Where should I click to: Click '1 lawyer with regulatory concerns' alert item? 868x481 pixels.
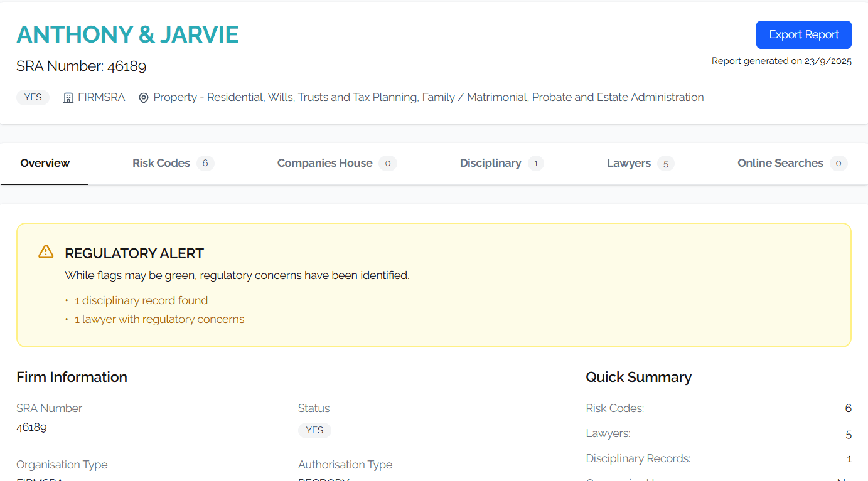(159, 319)
